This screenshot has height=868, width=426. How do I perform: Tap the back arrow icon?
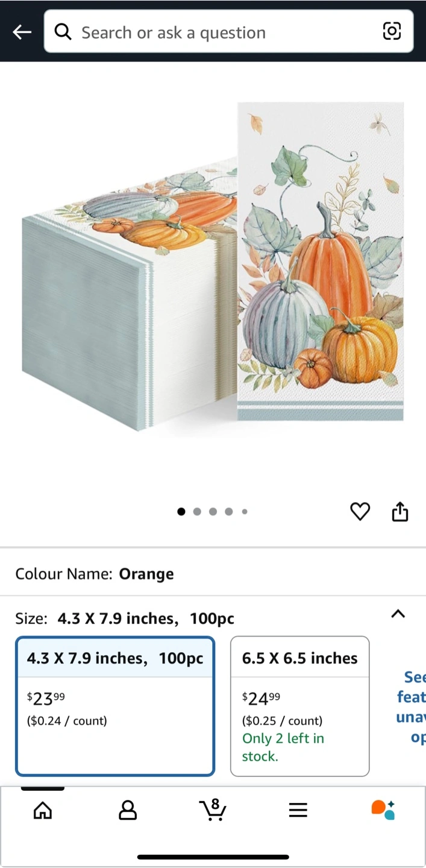pyautogui.click(x=22, y=32)
